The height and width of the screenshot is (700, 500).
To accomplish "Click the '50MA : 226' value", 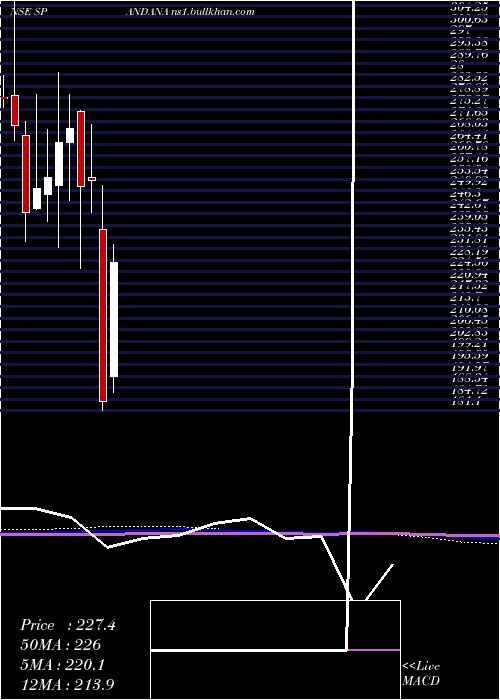I will [61, 645].
